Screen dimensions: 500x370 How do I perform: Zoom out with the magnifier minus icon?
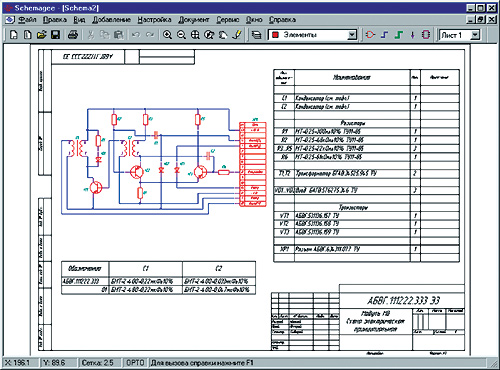[181, 35]
